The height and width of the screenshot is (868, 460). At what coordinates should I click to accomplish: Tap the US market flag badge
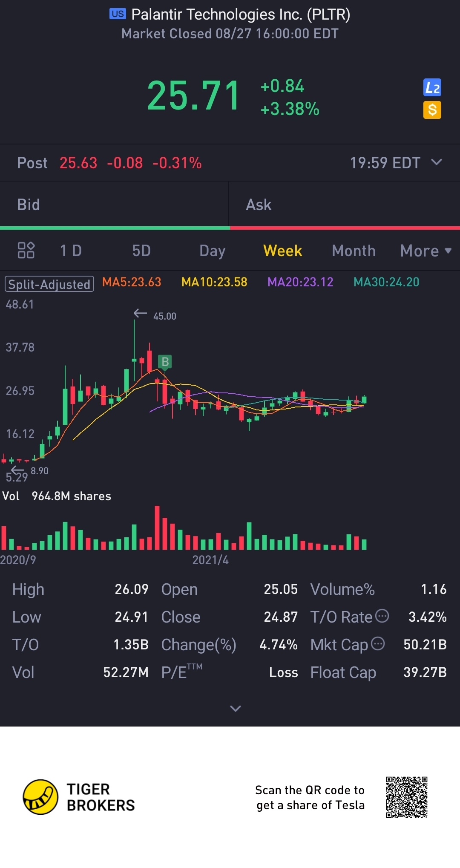coord(118,14)
